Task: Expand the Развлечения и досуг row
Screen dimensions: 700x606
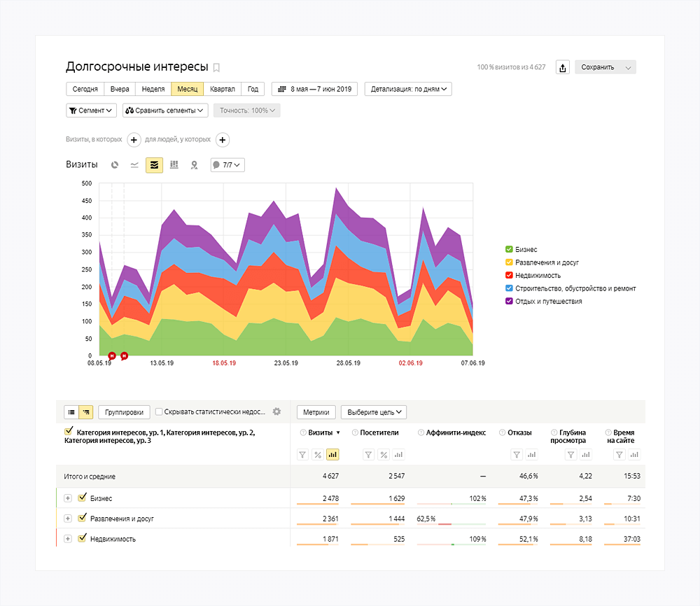Action: pos(68,519)
